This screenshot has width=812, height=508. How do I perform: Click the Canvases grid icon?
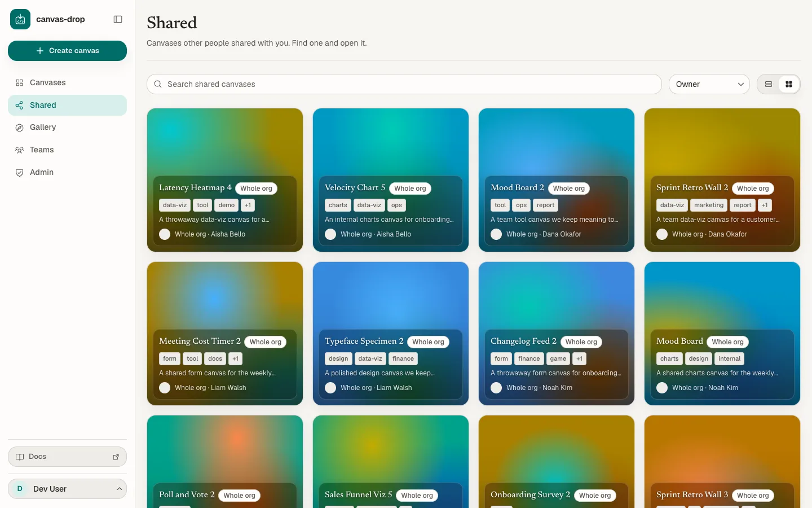(x=19, y=83)
